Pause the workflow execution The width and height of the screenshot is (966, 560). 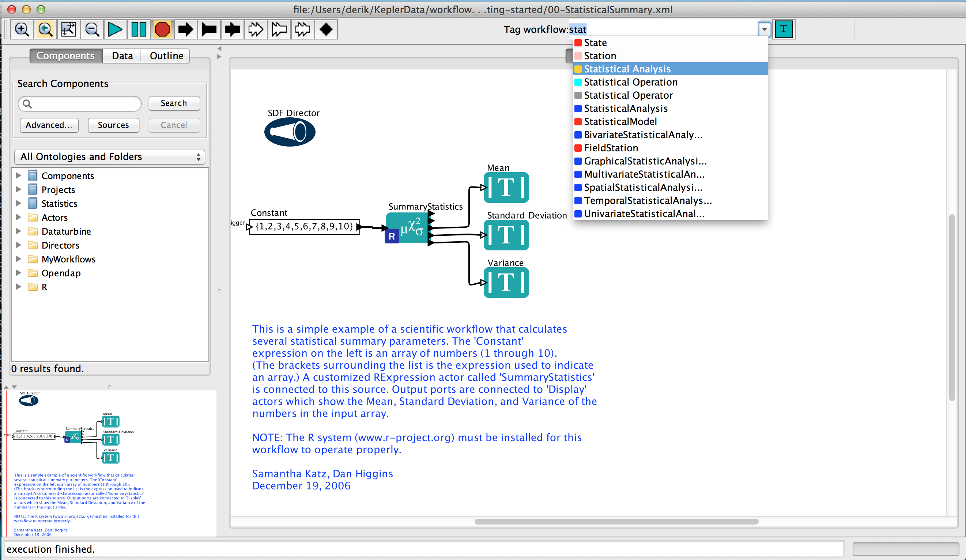click(139, 30)
